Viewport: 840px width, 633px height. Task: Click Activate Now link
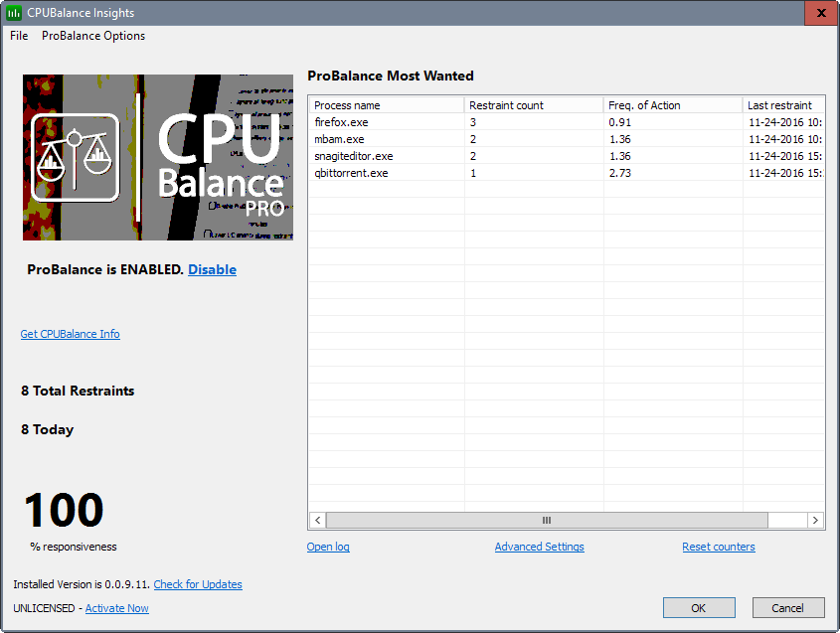click(116, 608)
